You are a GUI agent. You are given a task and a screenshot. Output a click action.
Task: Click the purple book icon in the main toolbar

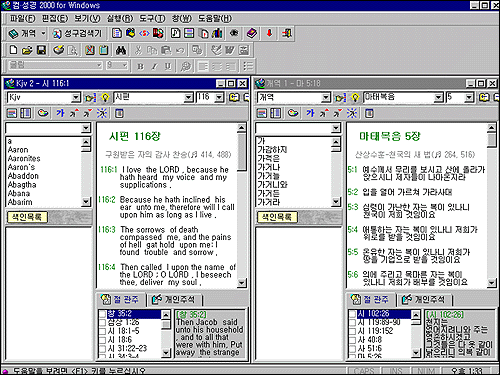click(x=252, y=33)
